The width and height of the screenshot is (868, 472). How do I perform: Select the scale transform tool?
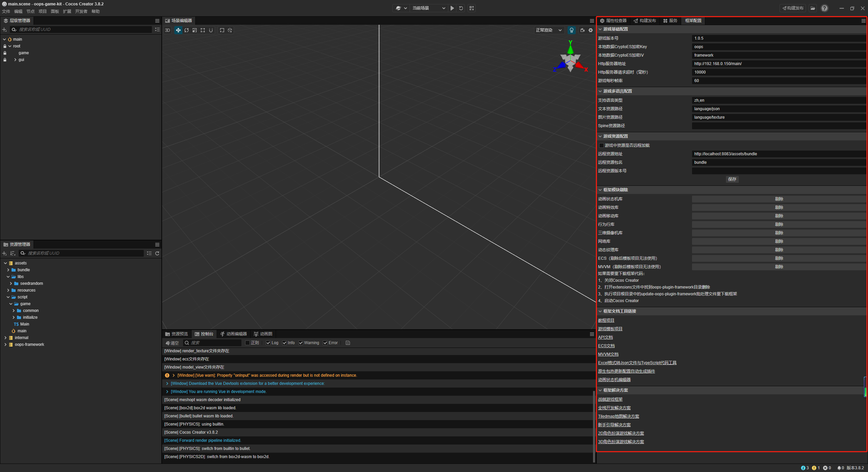pyautogui.click(x=195, y=30)
